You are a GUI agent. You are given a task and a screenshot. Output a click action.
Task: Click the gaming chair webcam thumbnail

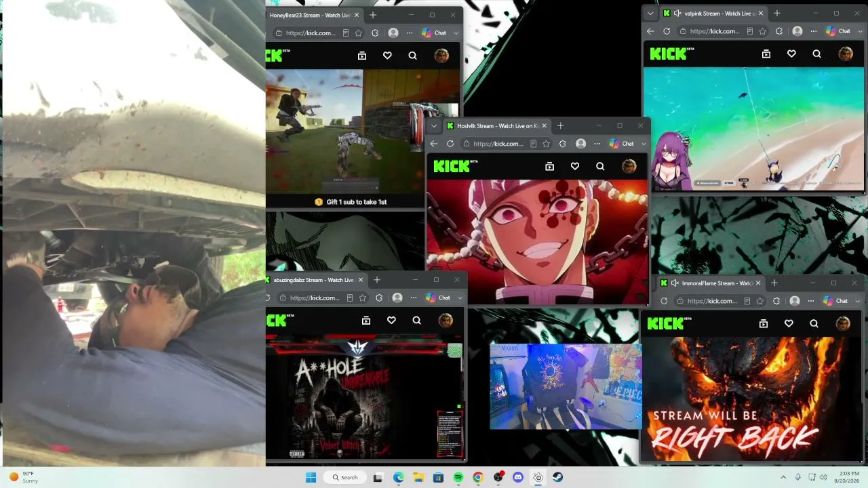tap(566, 386)
